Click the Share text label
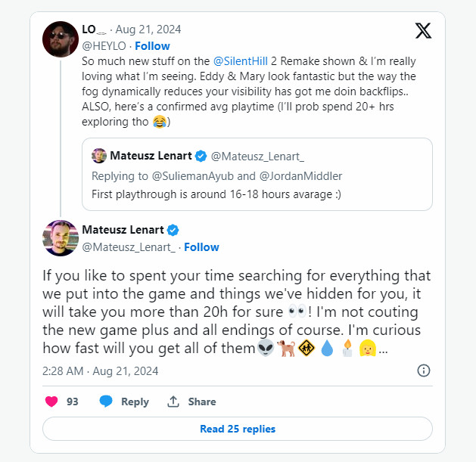 [x=202, y=402]
